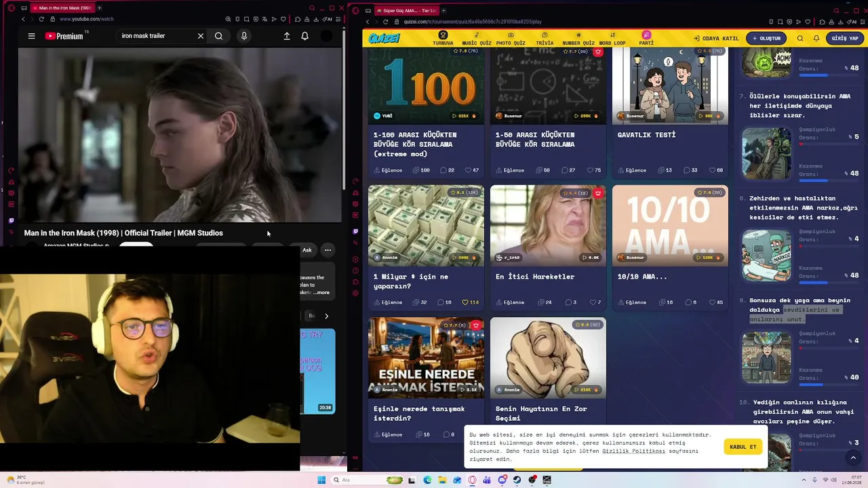This screenshot has width=868, height=488.
Task: Click the Oluştur create button
Action: [x=766, y=39]
